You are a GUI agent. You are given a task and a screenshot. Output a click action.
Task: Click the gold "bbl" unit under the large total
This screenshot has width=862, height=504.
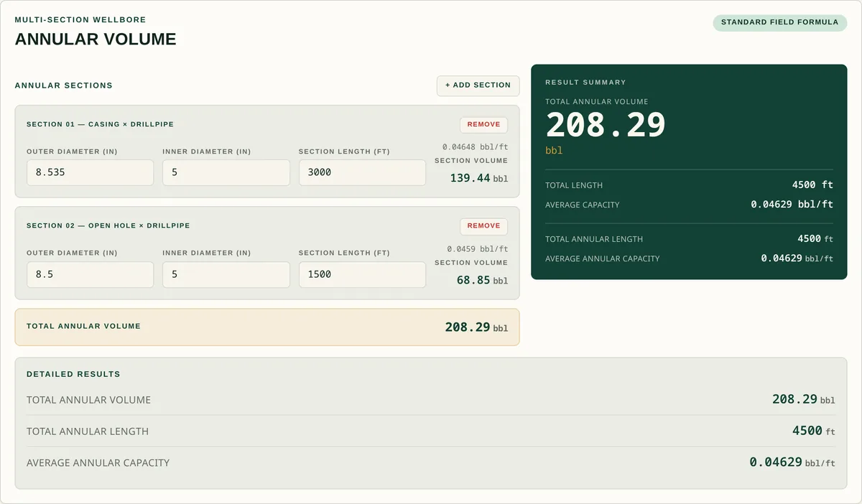point(554,151)
